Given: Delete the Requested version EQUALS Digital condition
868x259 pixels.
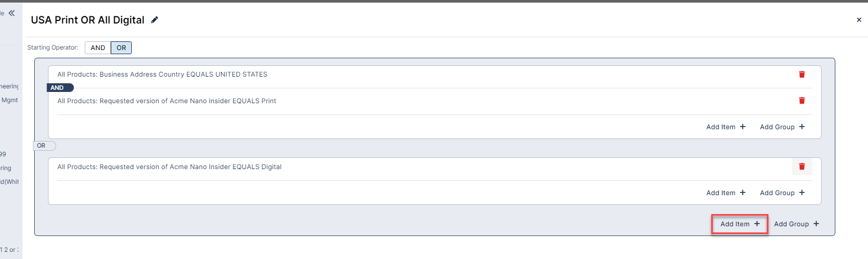Looking at the screenshot, I should pos(802,167).
